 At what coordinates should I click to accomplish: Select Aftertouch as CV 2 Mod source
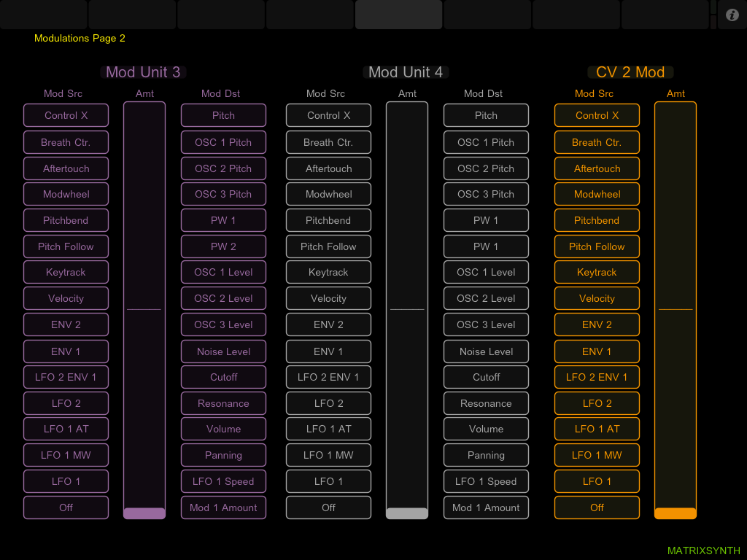coord(597,168)
